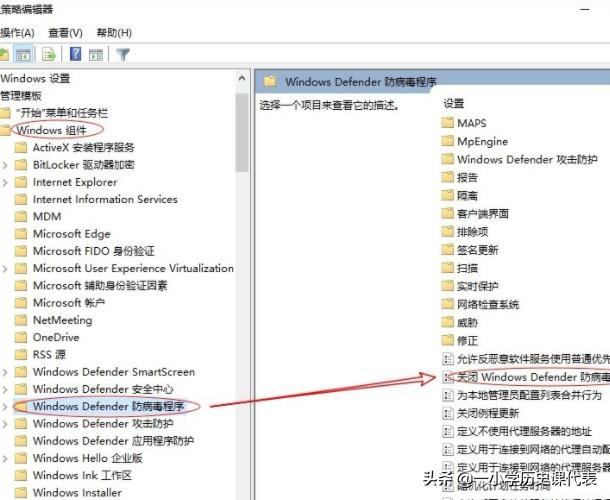610x500 pixels.
Task: Expand the BitLocker 驱动器加密 tree node
Action: [6, 165]
